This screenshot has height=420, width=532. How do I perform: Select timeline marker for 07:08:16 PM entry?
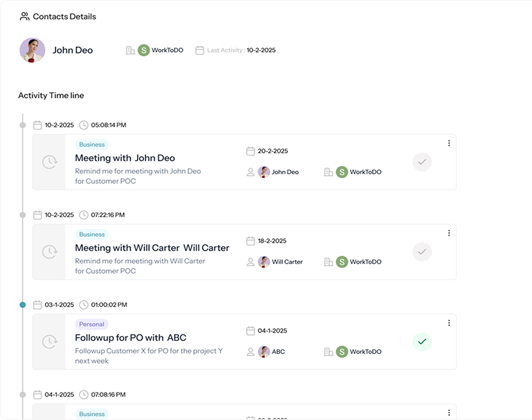23,395
